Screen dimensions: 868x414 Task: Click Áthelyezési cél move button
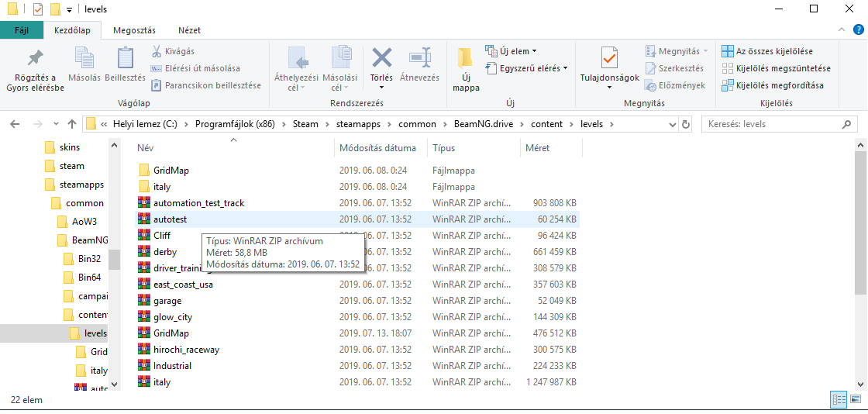coord(297,69)
